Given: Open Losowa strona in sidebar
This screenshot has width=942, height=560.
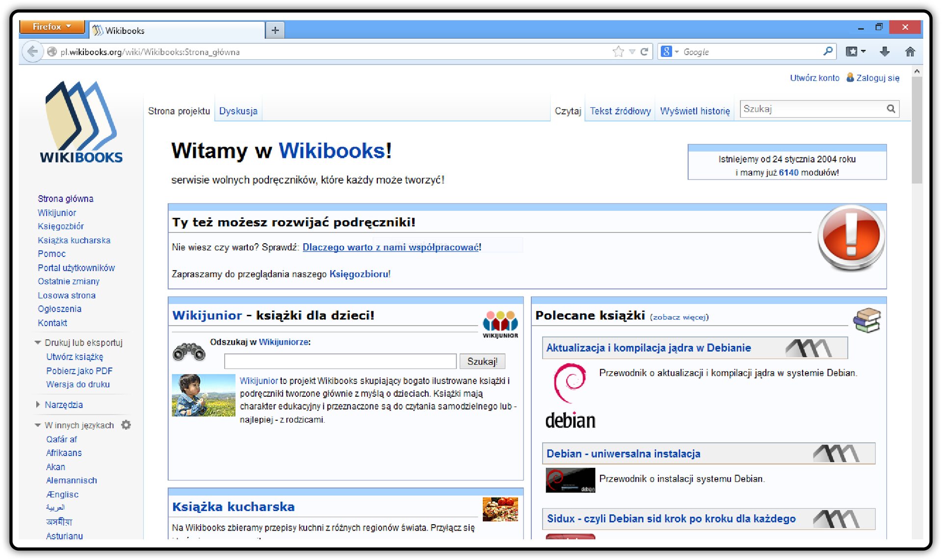Looking at the screenshot, I should tap(67, 295).
